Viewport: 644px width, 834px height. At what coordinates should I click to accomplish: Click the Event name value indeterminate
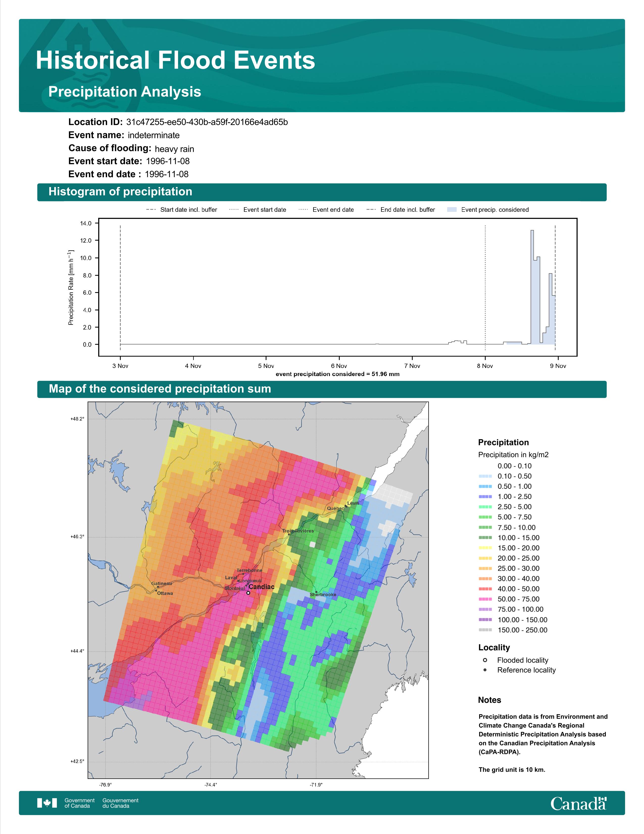154,135
